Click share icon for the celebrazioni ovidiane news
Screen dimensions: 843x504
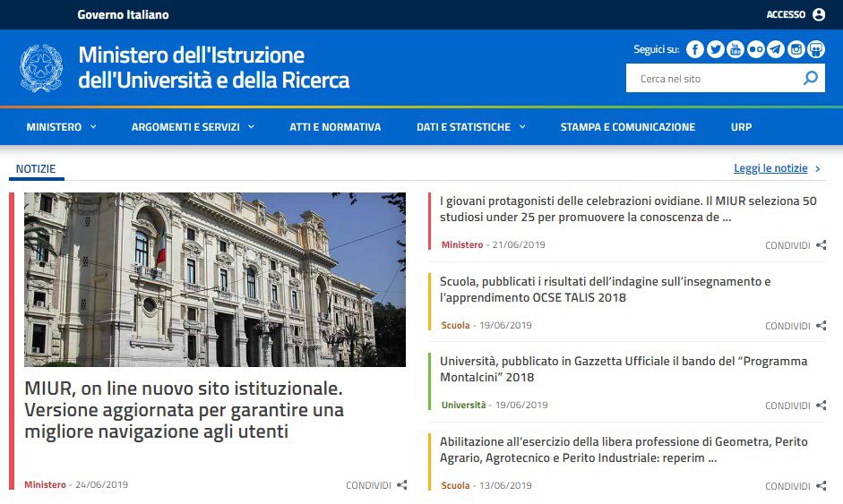(821, 245)
